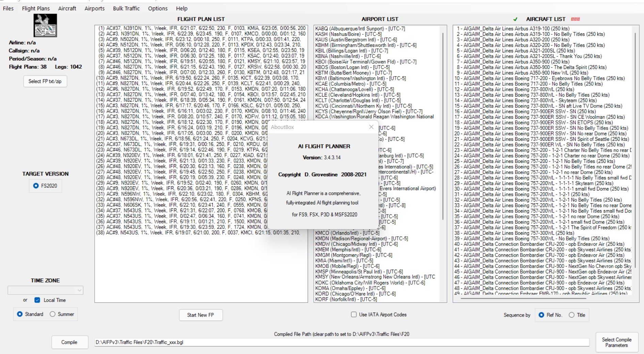Select KMCO (Orlando/Intl) airport

point(347,233)
